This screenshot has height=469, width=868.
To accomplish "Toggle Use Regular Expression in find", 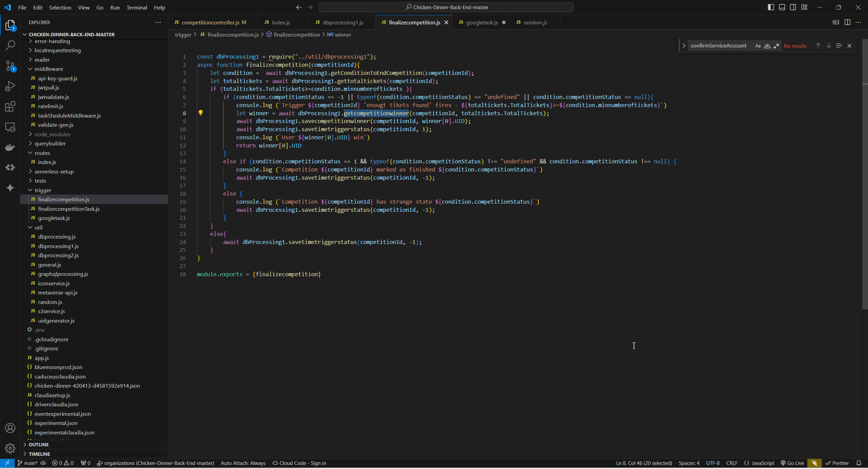I will [776, 46].
